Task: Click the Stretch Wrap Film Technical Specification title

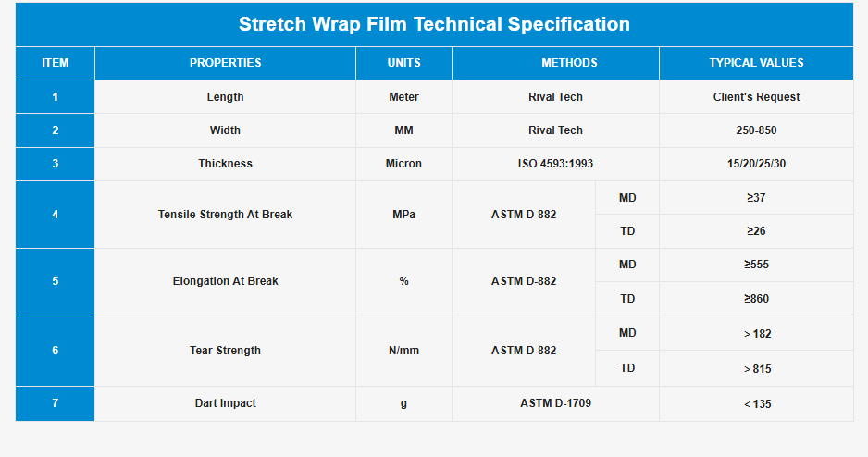Action: click(434, 25)
